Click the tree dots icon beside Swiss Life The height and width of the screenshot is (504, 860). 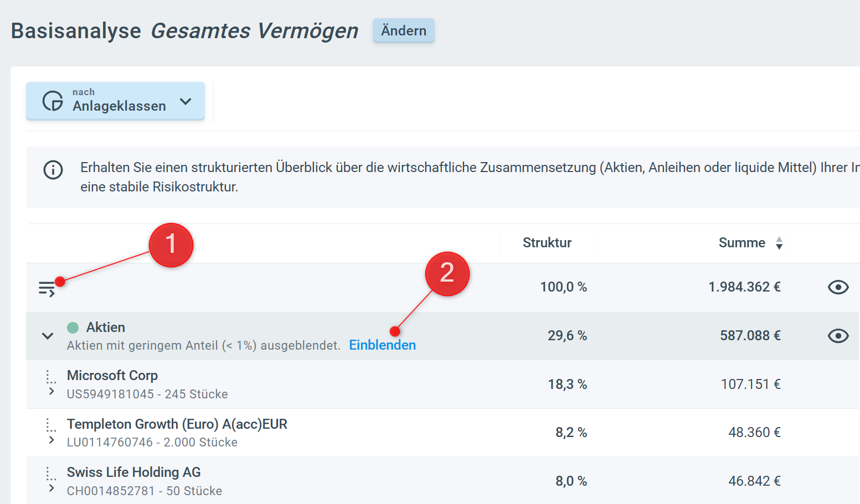click(x=51, y=474)
